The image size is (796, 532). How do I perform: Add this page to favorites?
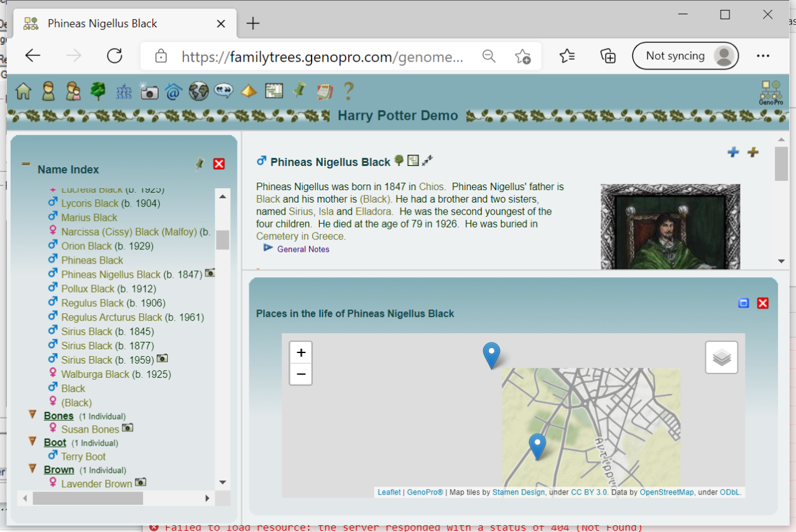coord(522,57)
